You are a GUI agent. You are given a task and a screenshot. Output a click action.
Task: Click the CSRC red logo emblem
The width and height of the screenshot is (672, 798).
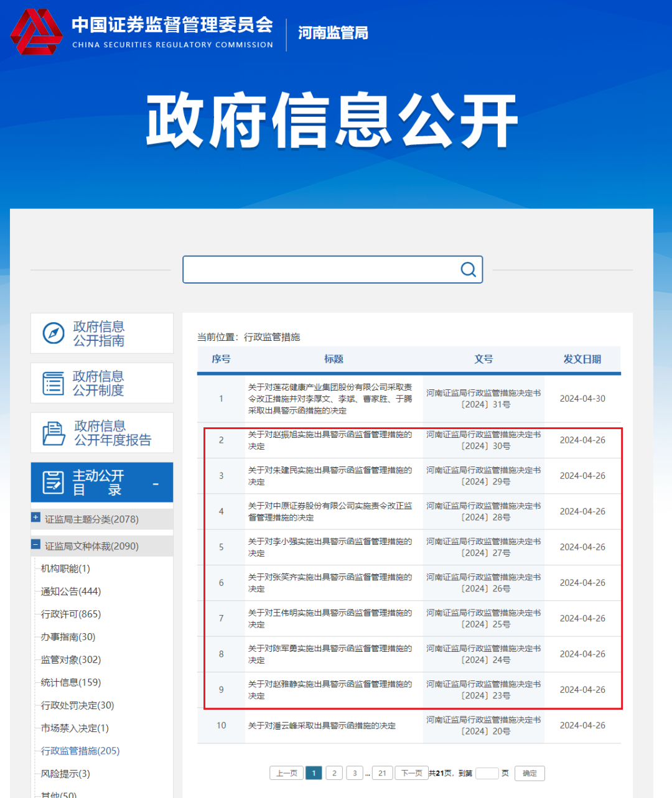tap(36, 32)
